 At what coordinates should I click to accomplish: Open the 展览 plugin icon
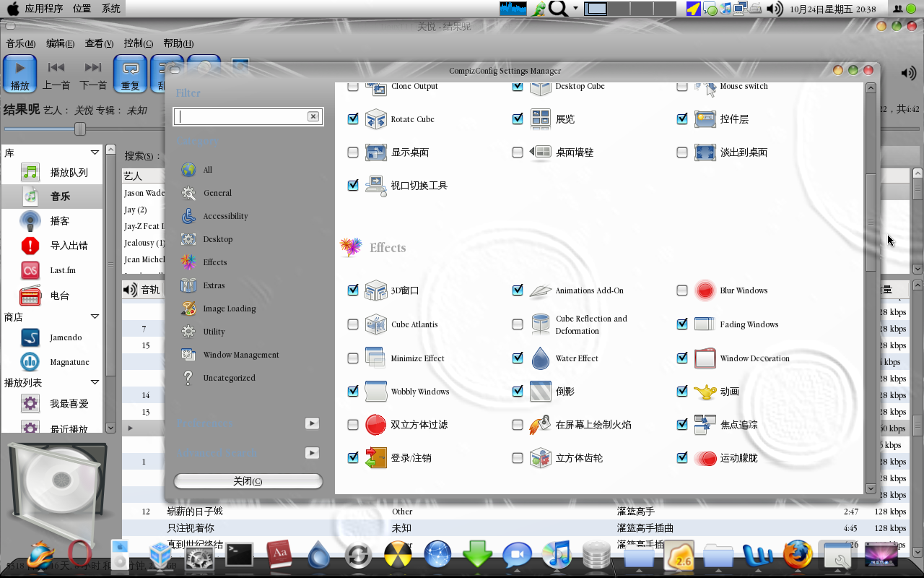pos(541,119)
